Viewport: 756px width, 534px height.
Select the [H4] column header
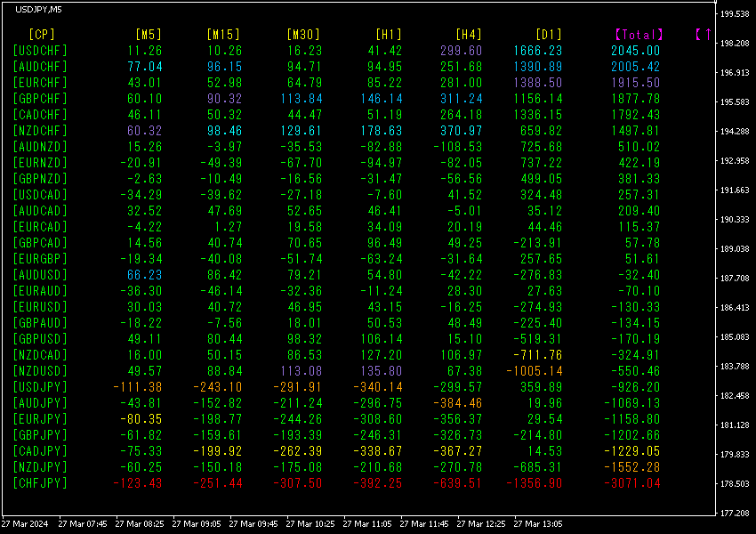[x=469, y=34]
